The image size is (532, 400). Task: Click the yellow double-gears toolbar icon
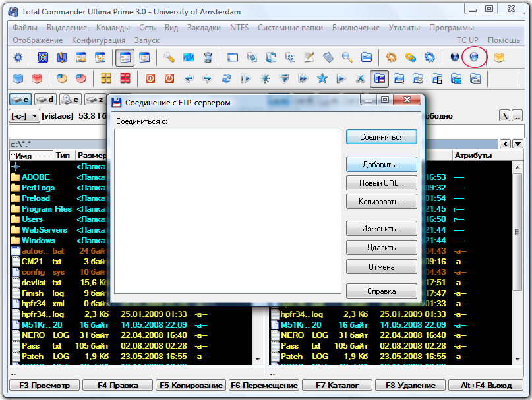tap(411, 57)
